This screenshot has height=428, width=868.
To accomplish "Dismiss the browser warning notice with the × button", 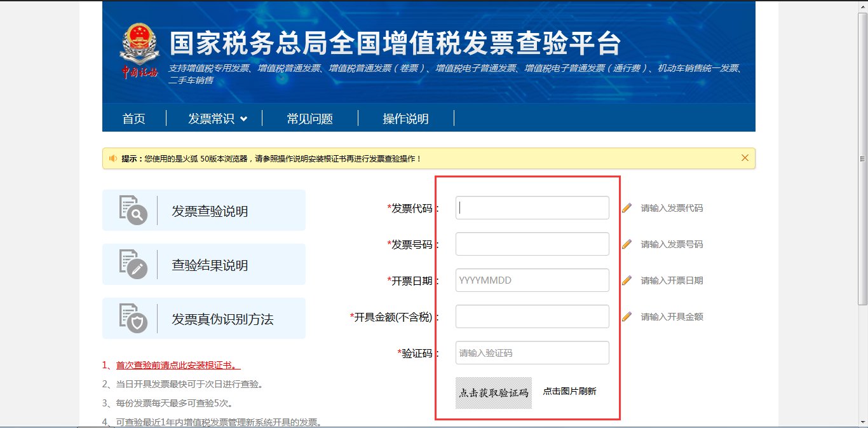I will (x=745, y=158).
